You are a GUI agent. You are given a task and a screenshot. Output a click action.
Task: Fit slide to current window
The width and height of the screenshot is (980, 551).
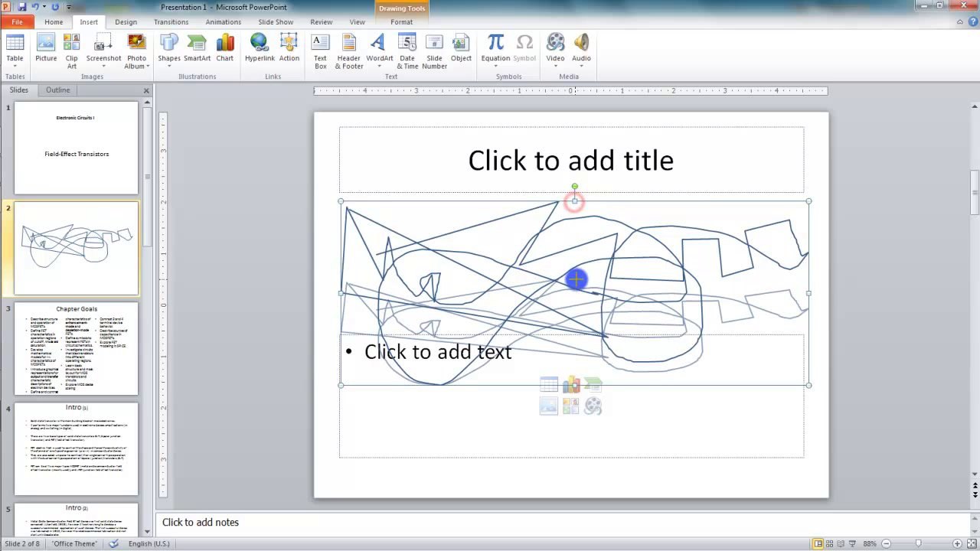971,543
